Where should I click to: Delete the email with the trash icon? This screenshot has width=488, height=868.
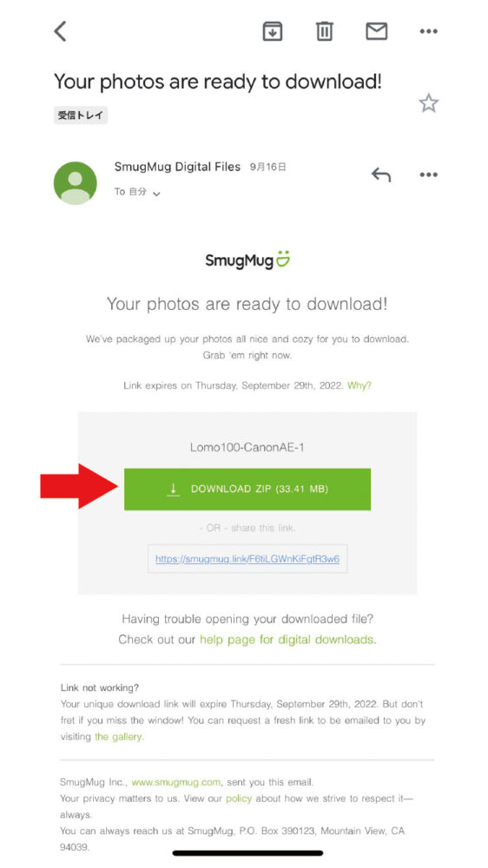(325, 31)
